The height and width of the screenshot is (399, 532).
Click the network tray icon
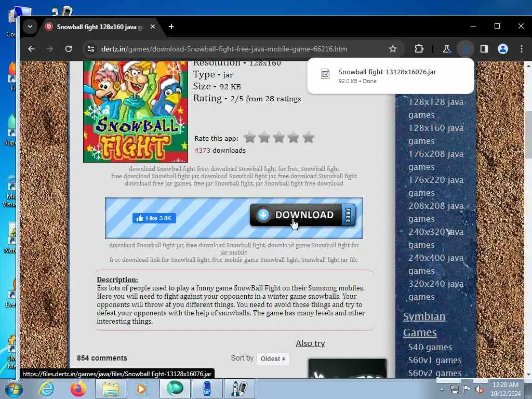coord(454,389)
